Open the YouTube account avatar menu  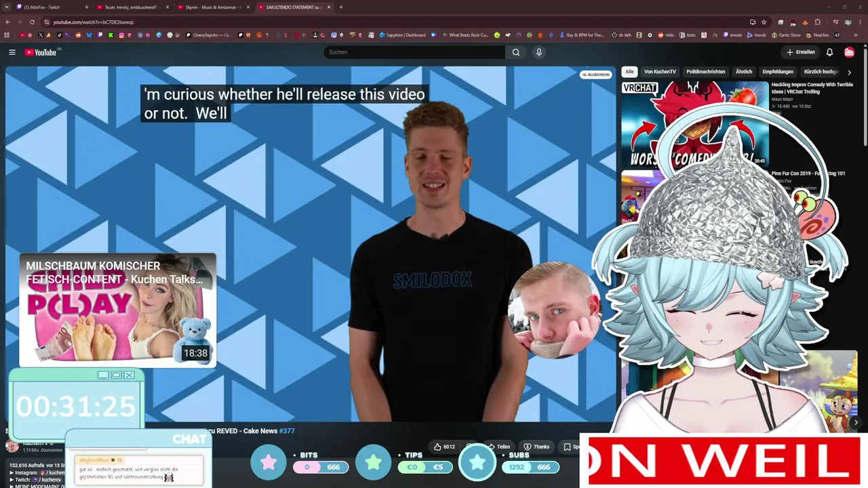pyautogui.click(x=849, y=52)
